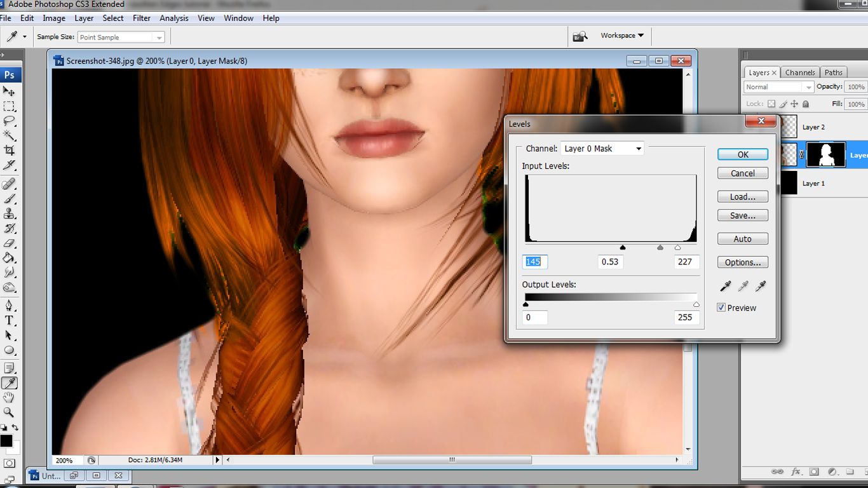
Task: Expand the Normal blend mode dropdown
Action: pos(778,87)
